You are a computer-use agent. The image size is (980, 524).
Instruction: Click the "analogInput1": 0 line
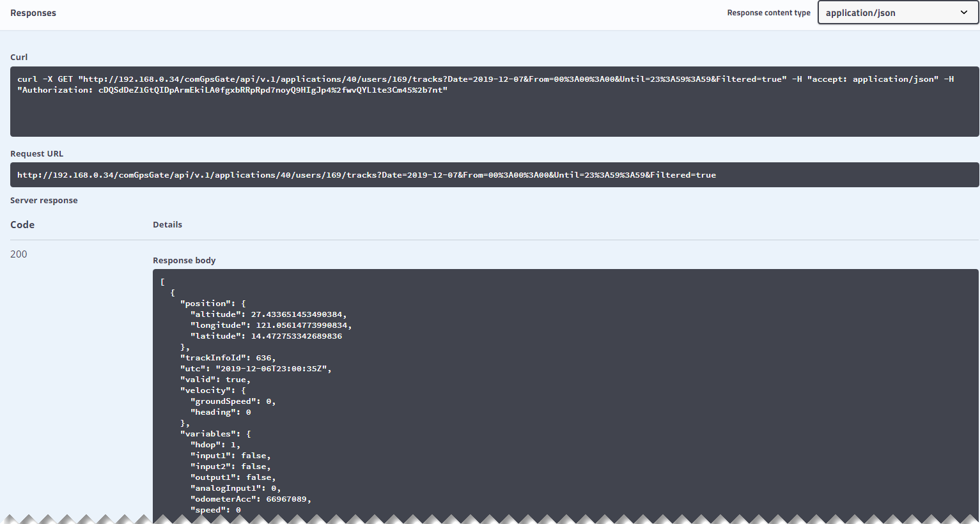click(235, 488)
